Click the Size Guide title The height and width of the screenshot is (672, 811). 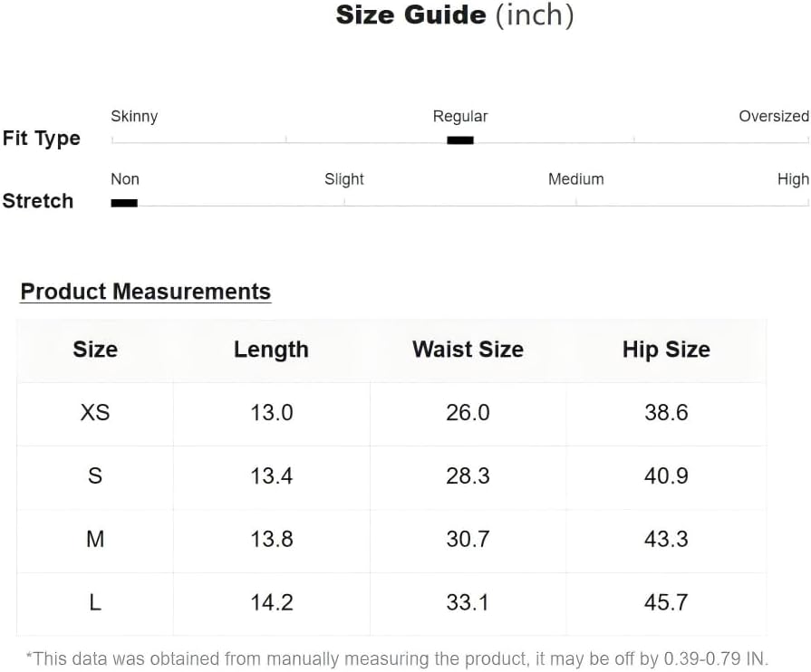pyautogui.click(x=455, y=15)
